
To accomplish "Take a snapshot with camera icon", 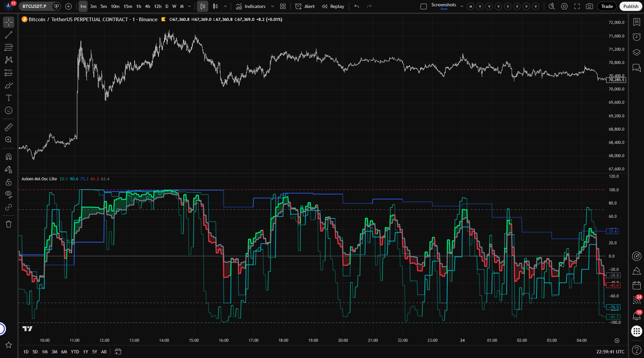I will coord(589,6).
